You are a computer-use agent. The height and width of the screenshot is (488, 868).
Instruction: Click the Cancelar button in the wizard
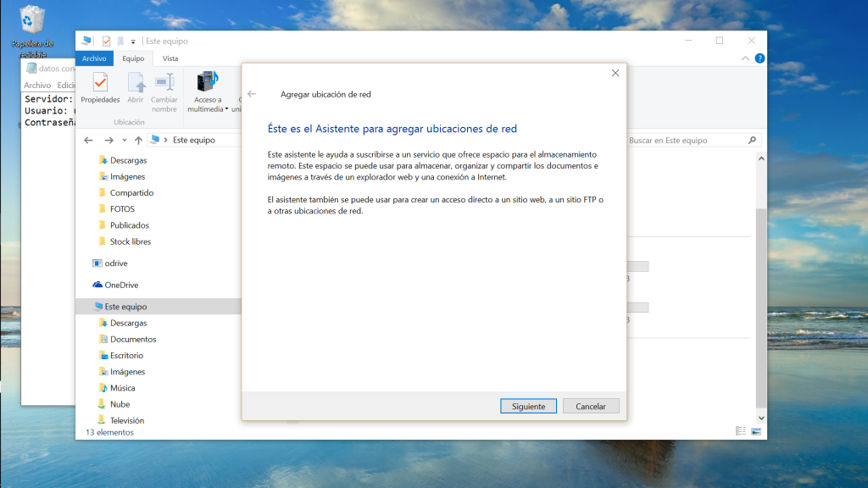pyautogui.click(x=591, y=407)
